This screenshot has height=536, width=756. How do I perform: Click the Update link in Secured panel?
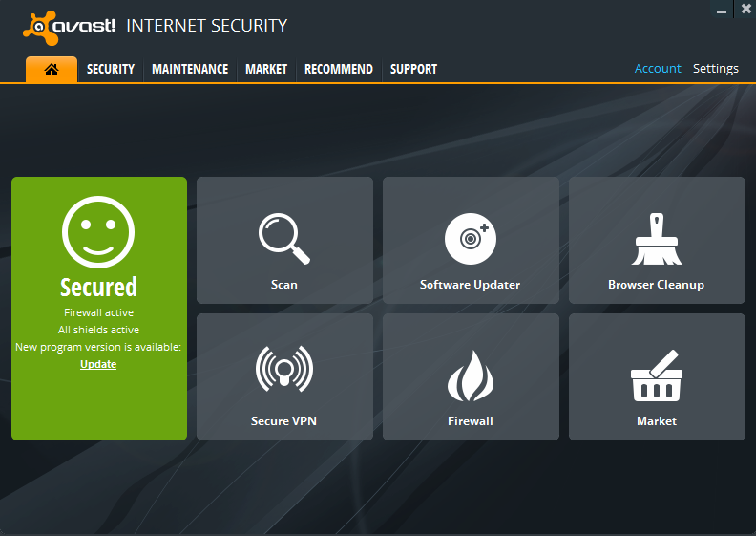click(x=98, y=364)
